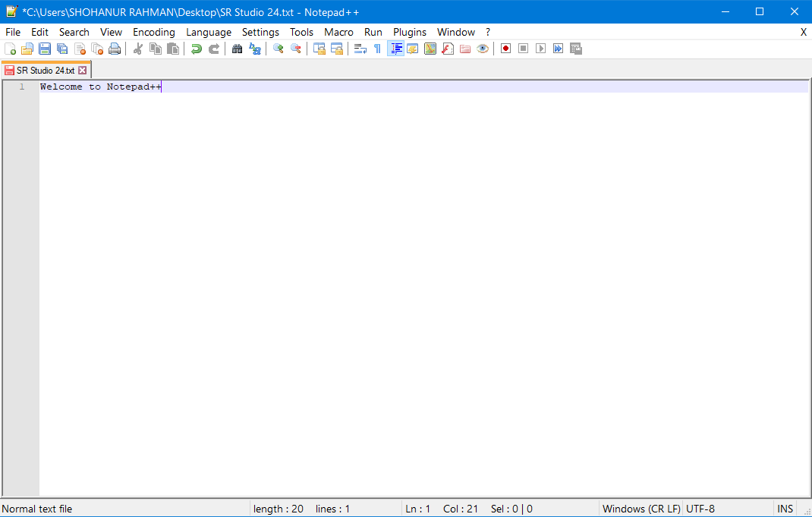The image size is (812, 517).
Task: Click the Save All toolbar icon
Action: tap(62, 49)
